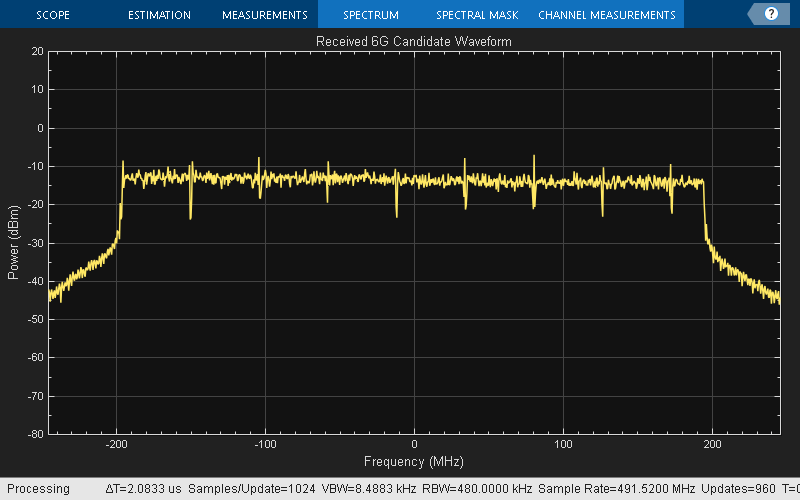Image resolution: width=800 pixels, height=500 pixels.
Task: Go to the Channel Measurements tab
Action: [606, 15]
